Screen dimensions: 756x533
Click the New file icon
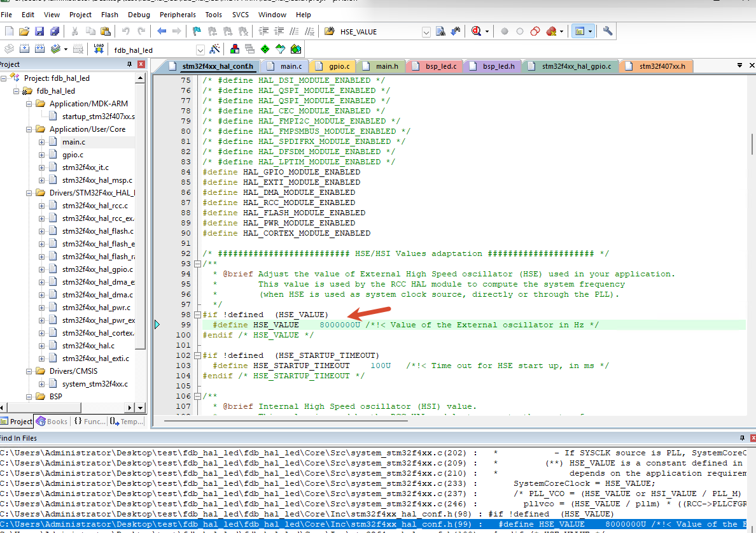tap(9, 31)
